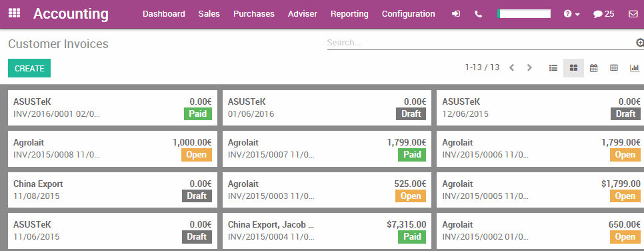
Task: Expand the help question-mark dropdown
Action: coord(572,14)
